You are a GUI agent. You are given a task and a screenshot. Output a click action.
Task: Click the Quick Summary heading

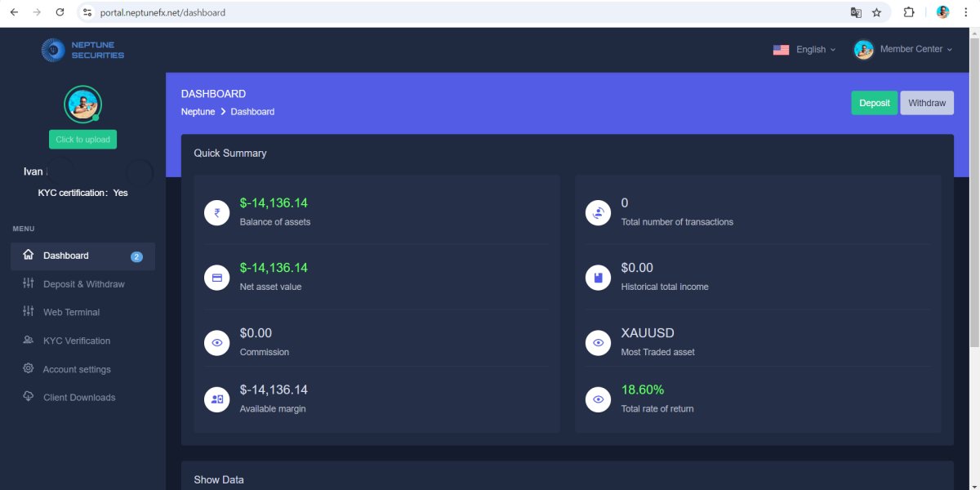pyautogui.click(x=230, y=153)
